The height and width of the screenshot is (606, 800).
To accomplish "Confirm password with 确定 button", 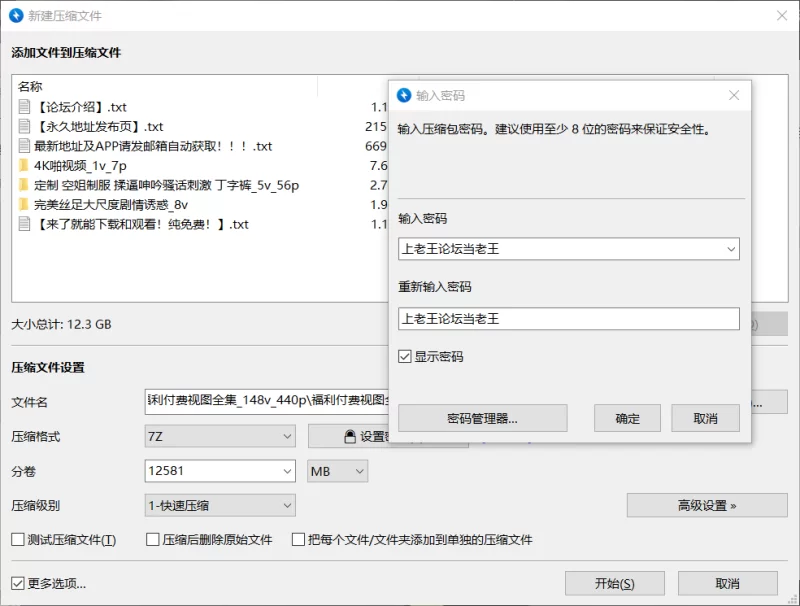I will coord(628,418).
